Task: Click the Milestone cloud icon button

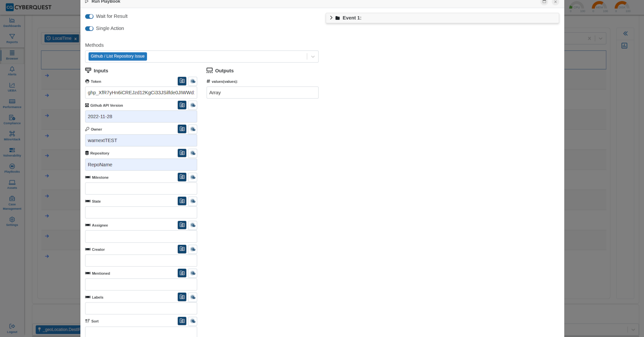Action: coord(193,177)
